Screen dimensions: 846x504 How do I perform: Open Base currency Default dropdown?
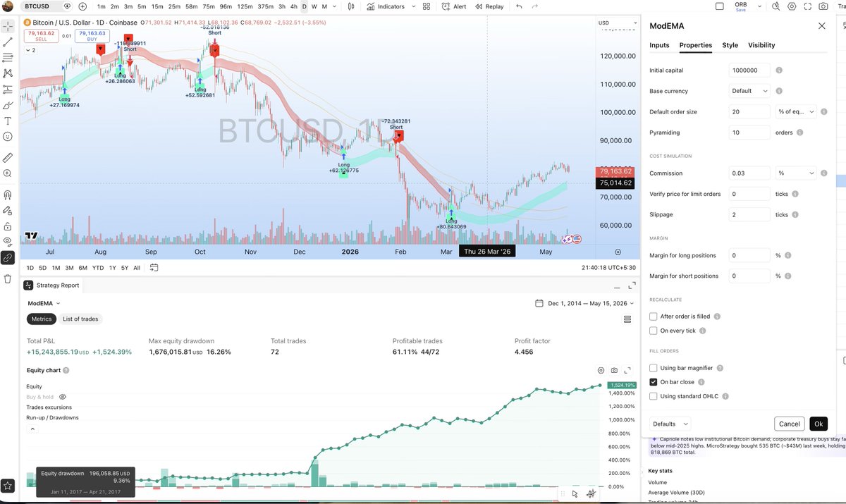(749, 91)
